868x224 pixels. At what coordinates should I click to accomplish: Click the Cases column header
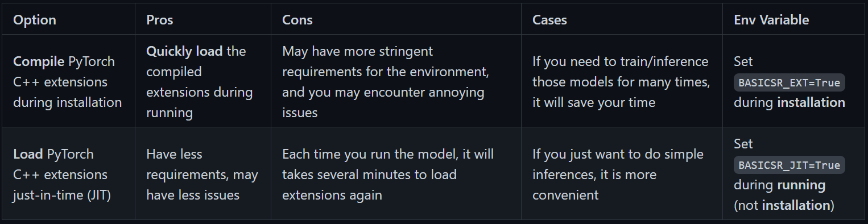click(549, 20)
